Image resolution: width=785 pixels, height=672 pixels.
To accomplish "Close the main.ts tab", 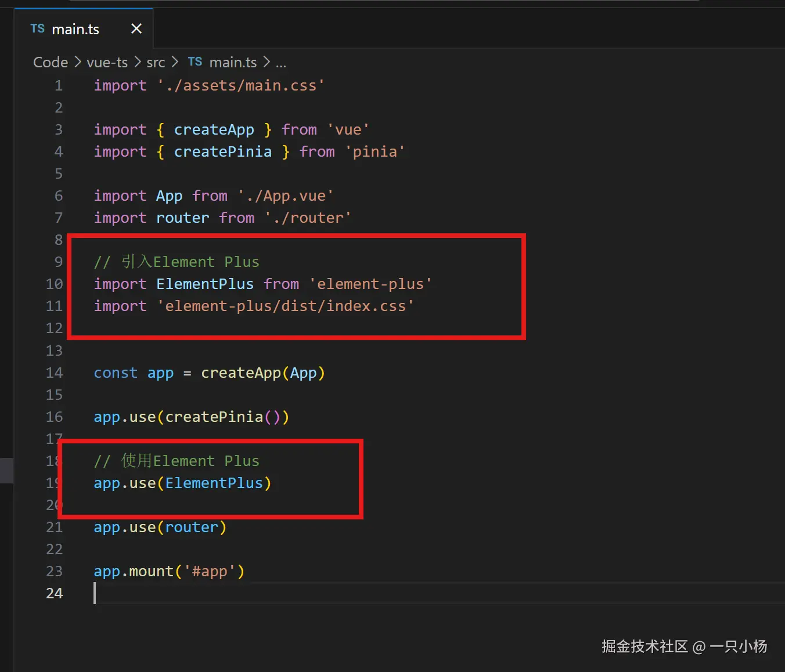I will click(136, 28).
